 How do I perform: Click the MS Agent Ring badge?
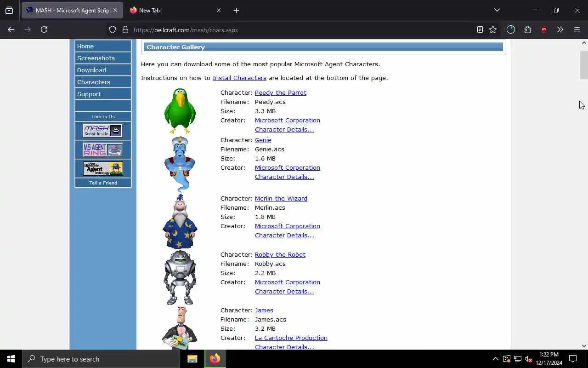pos(103,149)
